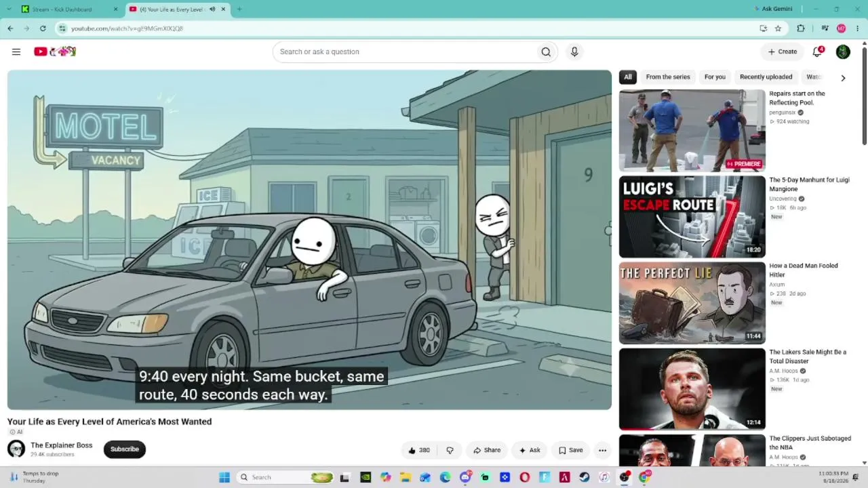
Task: View site information icon in address bar
Action: [x=62, y=28]
